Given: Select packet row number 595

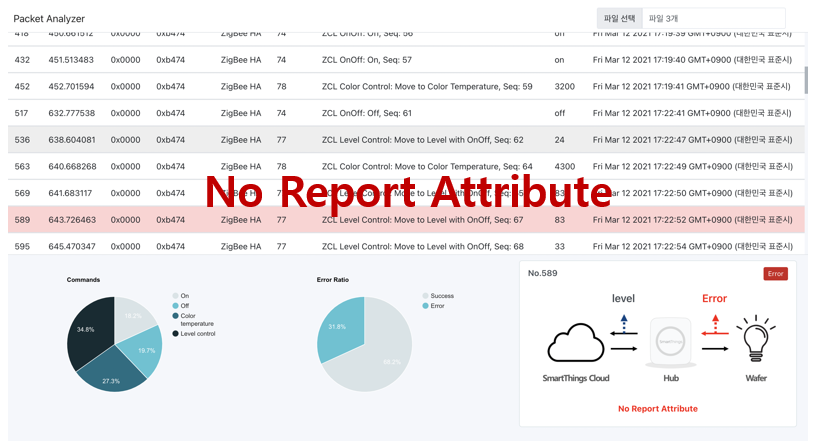Looking at the screenshot, I should (406, 246).
